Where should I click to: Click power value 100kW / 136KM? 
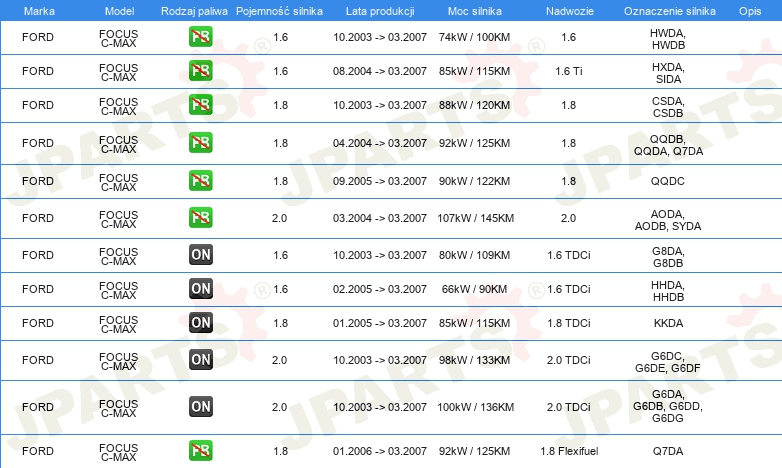[475, 407]
